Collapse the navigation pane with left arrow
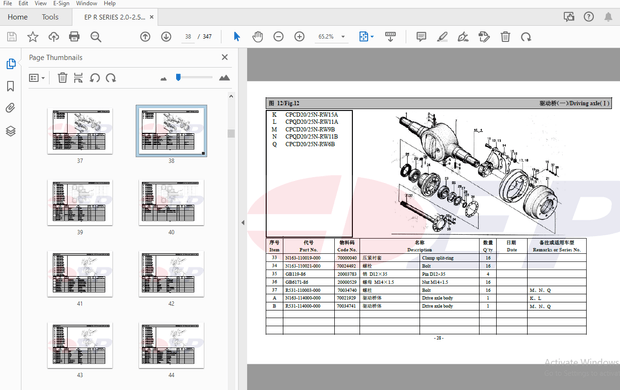This screenshot has height=390, width=620. pos(243,223)
